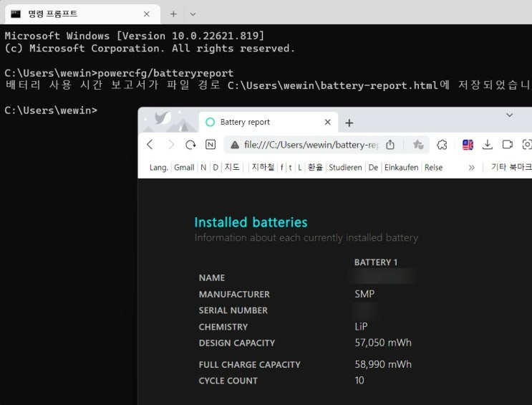Open the Reise bookmark folder

[434, 167]
